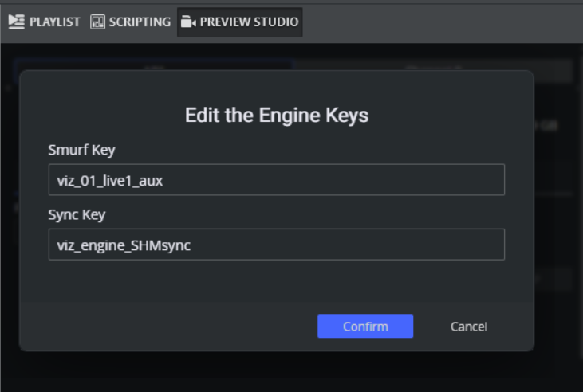Image resolution: width=583 pixels, height=392 pixels.
Task: Focus the Smurf Key input field text
Action: (110, 180)
